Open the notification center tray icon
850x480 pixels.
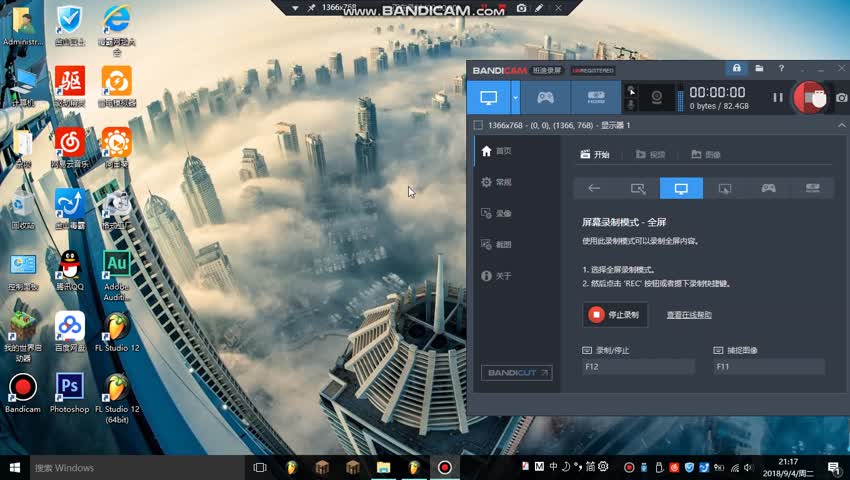[834, 468]
